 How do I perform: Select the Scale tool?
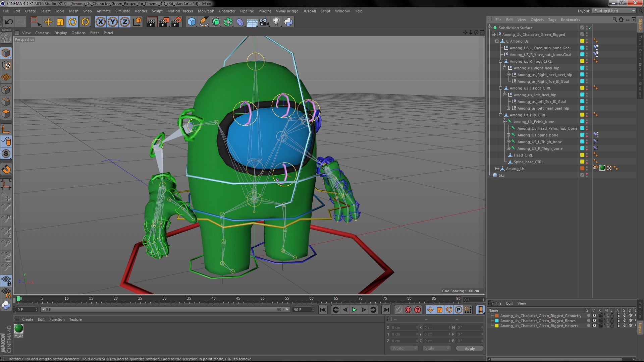pyautogui.click(x=60, y=22)
